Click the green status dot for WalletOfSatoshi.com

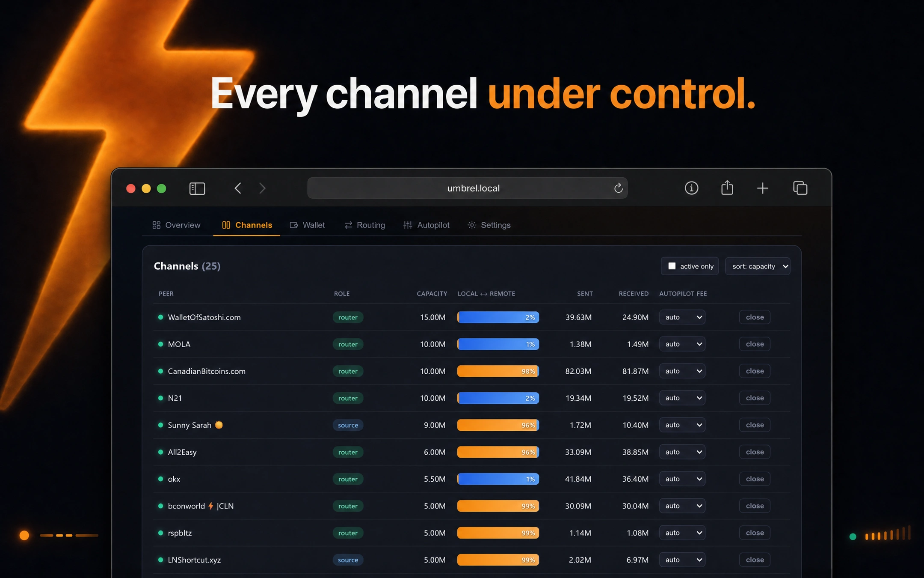pyautogui.click(x=160, y=317)
